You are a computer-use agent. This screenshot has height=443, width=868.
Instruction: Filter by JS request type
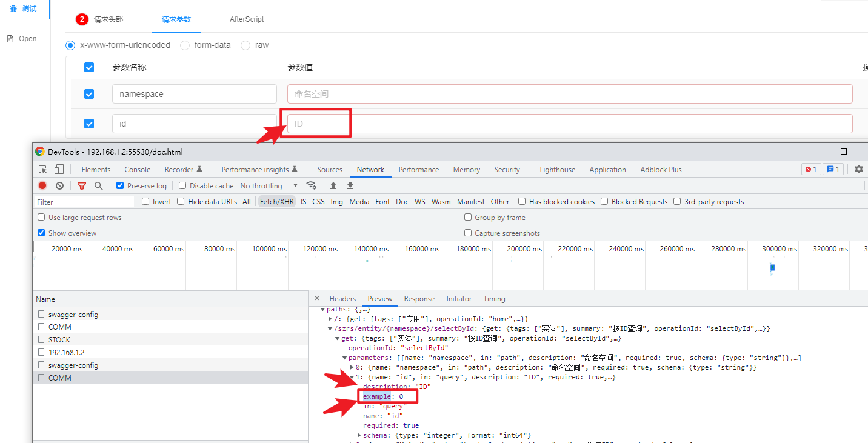(303, 202)
